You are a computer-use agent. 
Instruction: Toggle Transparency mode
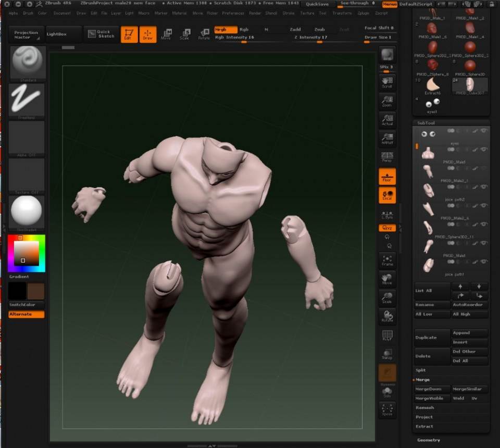(387, 354)
